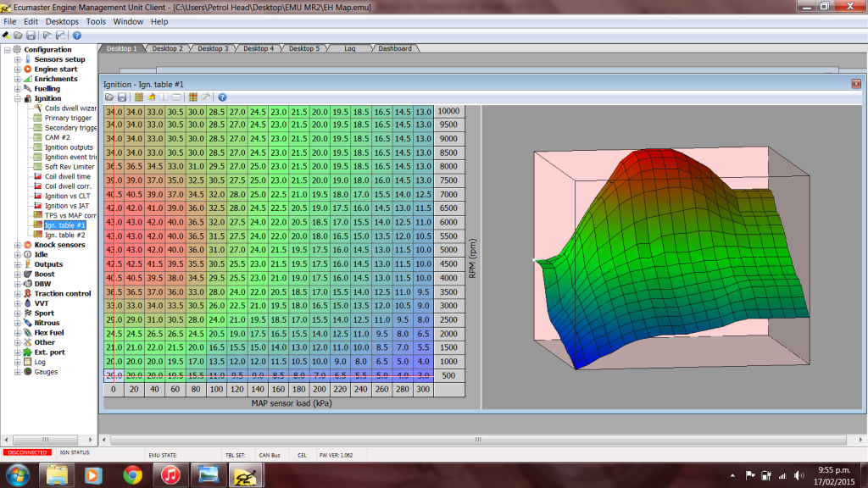Open TPS vs MAP corr table
This screenshot has height=488, width=868.
(x=70, y=215)
